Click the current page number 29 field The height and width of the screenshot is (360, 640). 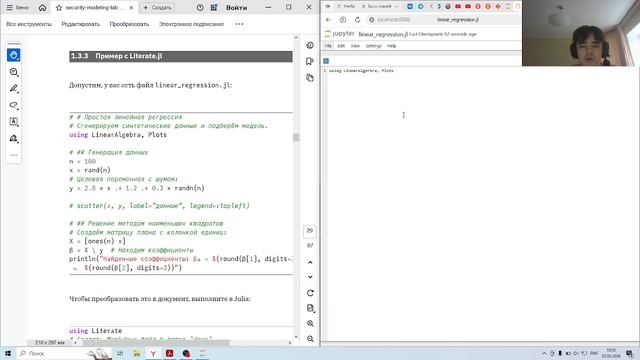click(310, 231)
